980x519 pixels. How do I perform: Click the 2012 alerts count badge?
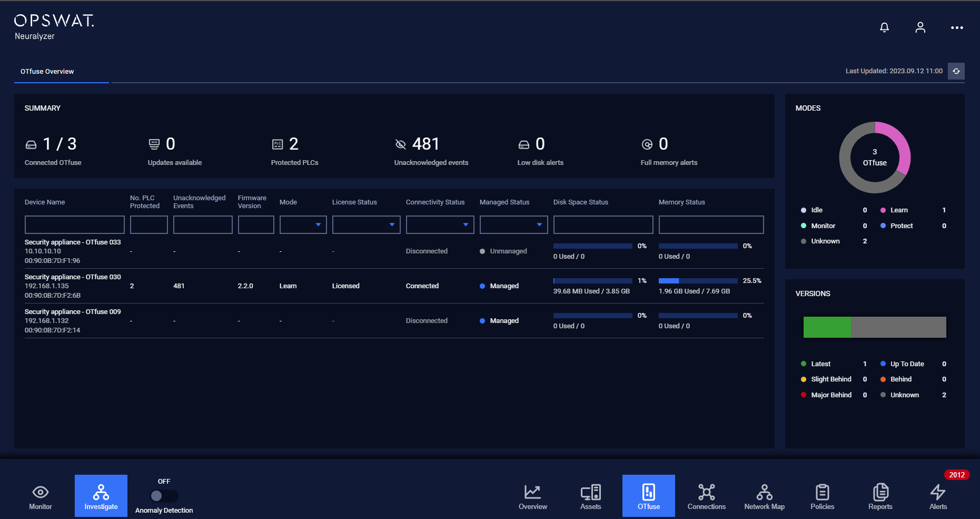point(957,475)
